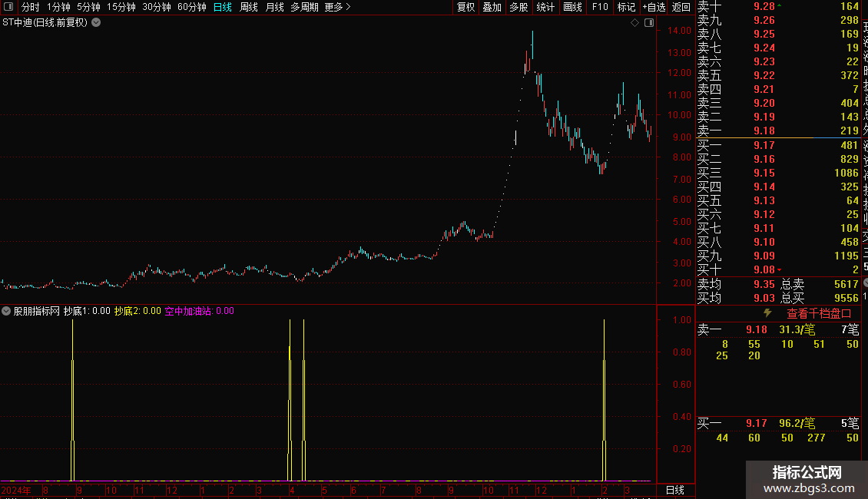Switch to 分时 chart period

point(31,7)
